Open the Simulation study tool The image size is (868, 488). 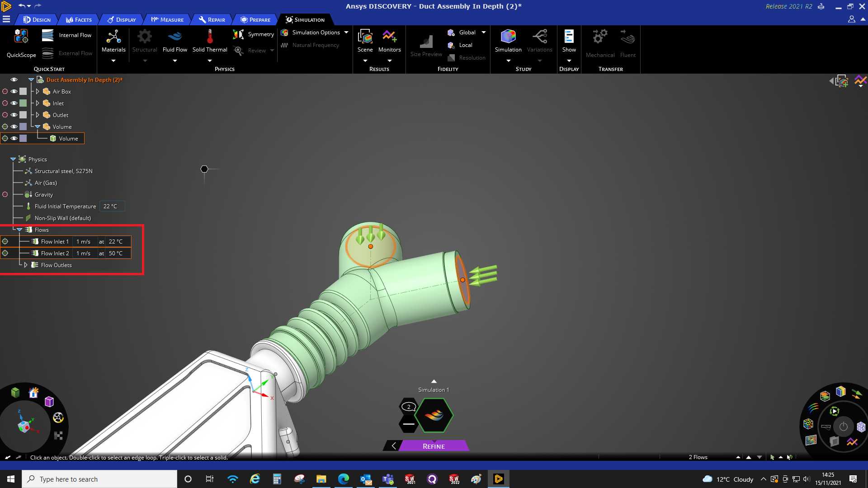(x=508, y=42)
